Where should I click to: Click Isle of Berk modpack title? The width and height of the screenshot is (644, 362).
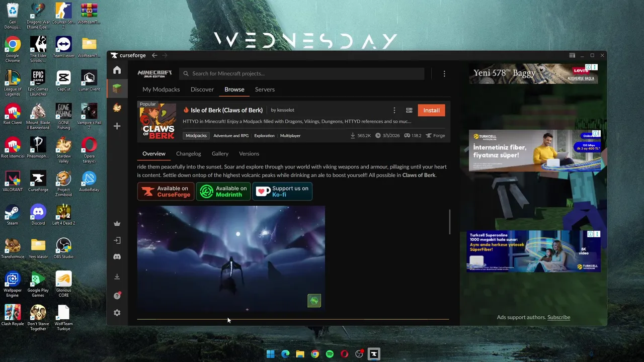tap(226, 110)
